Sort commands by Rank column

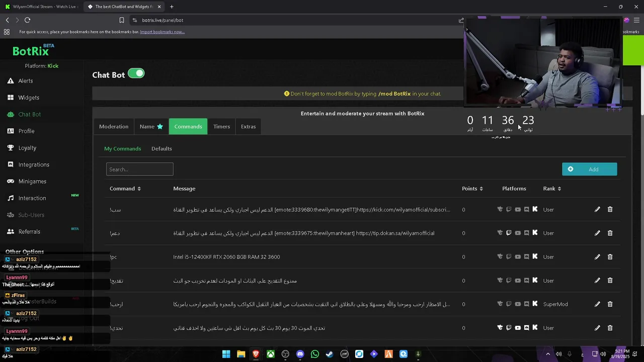pos(552,189)
